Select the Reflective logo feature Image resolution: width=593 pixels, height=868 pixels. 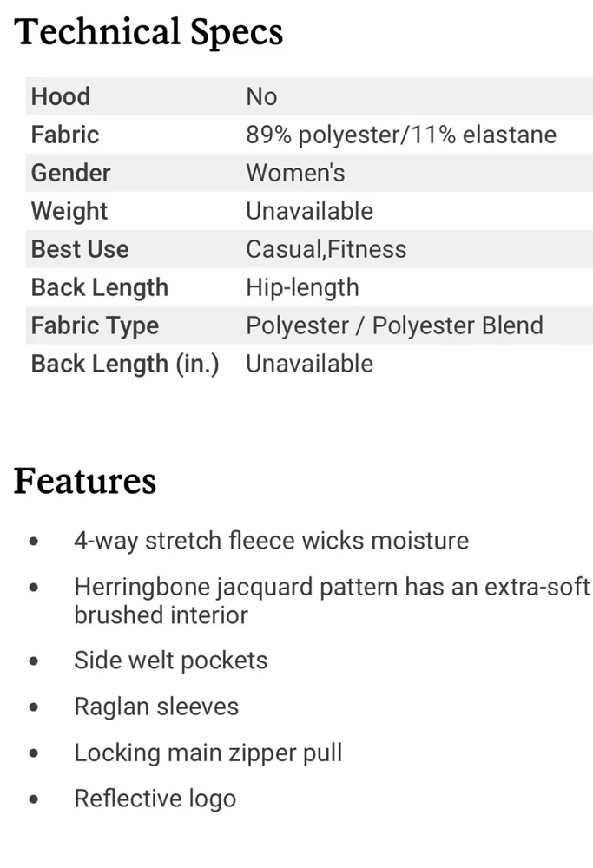(x=155, y=799)
